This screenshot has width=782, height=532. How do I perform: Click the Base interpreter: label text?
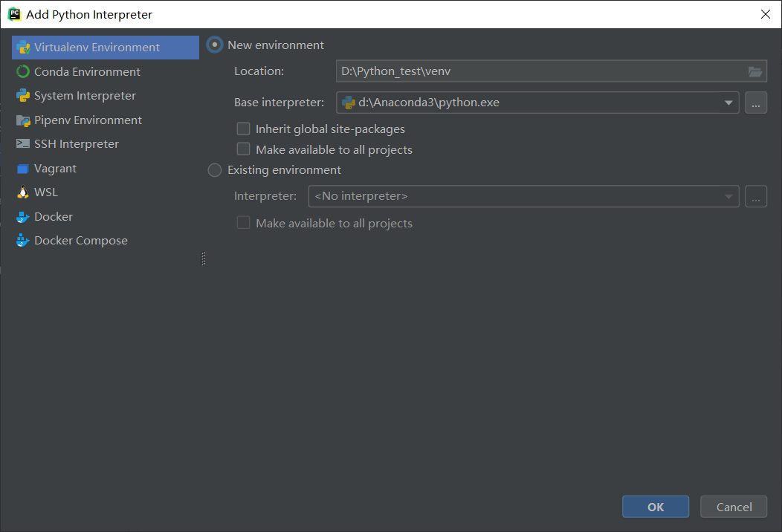[279, 103]
